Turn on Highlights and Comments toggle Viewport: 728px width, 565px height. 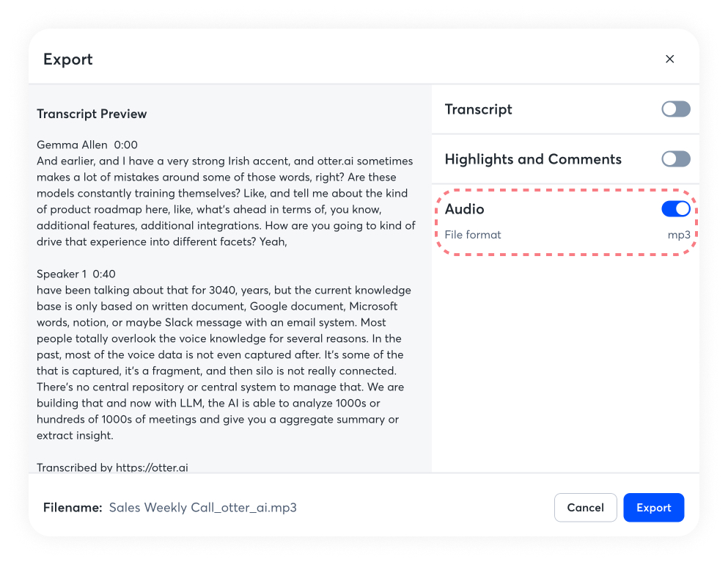pyautogui.click(x=675, y=159)
